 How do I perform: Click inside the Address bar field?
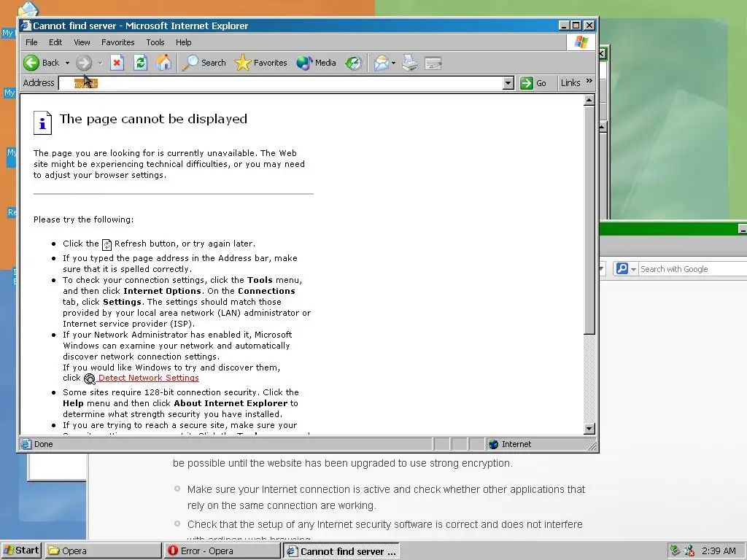pyautogui.click(x=281, y=83)
